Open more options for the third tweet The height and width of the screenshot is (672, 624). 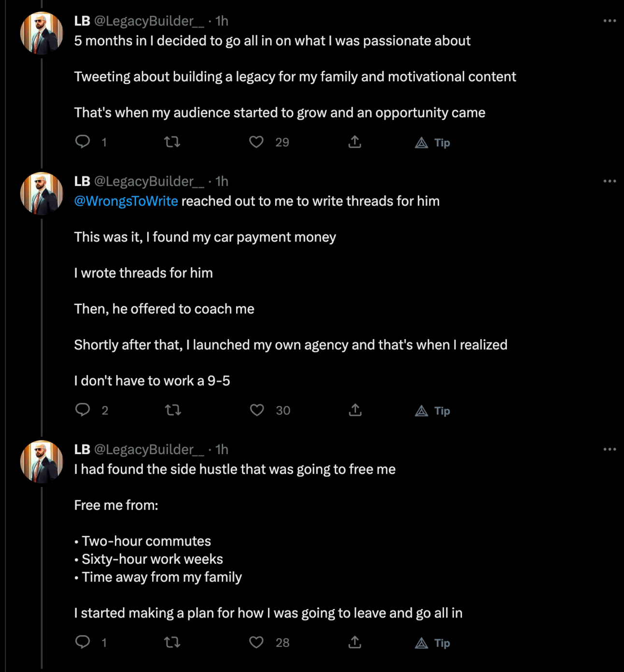(x=610, y=449)
